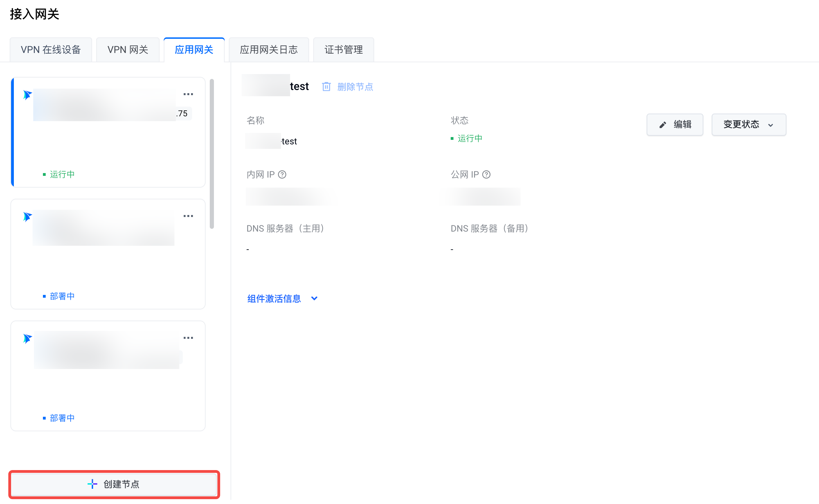
Task: Select the VPN 网关 tab
Action: [x=128, y=50]
